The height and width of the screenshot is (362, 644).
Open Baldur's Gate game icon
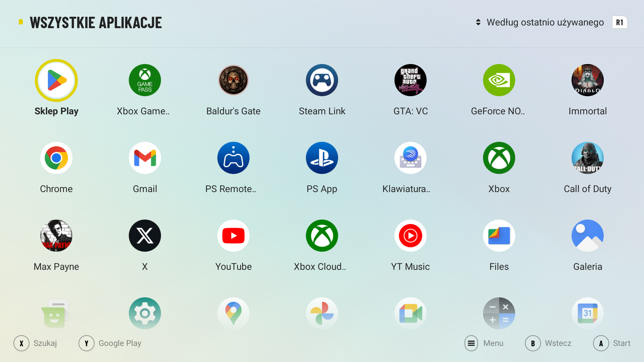pyautogui.click(x=233, y=80)
